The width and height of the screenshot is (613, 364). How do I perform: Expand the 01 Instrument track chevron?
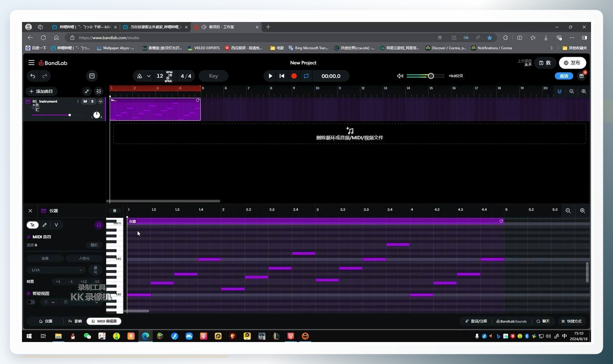[x=100, y=102]
